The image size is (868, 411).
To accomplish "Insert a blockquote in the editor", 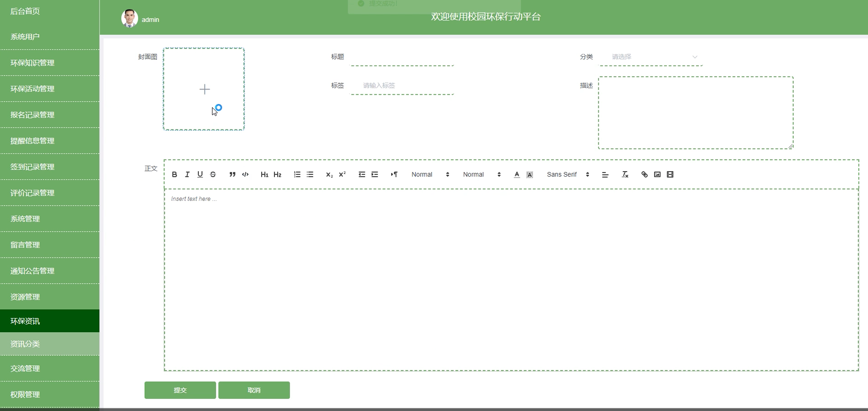I will pos(232,175).
